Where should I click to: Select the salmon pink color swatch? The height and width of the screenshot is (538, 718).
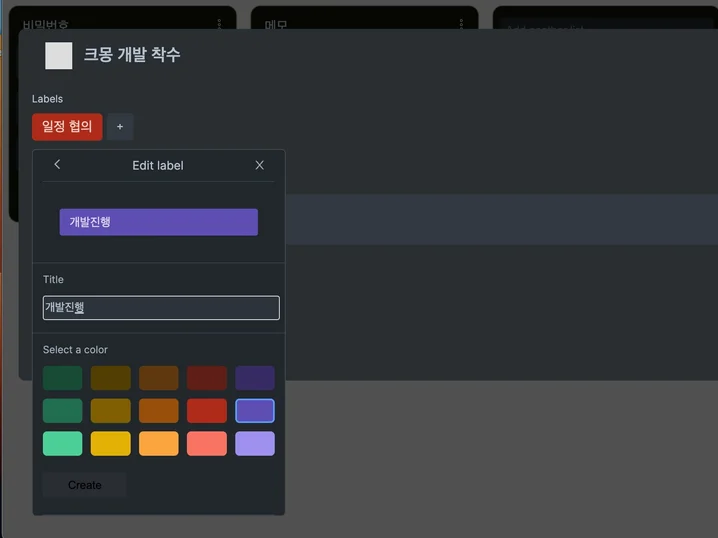point(207,444)
